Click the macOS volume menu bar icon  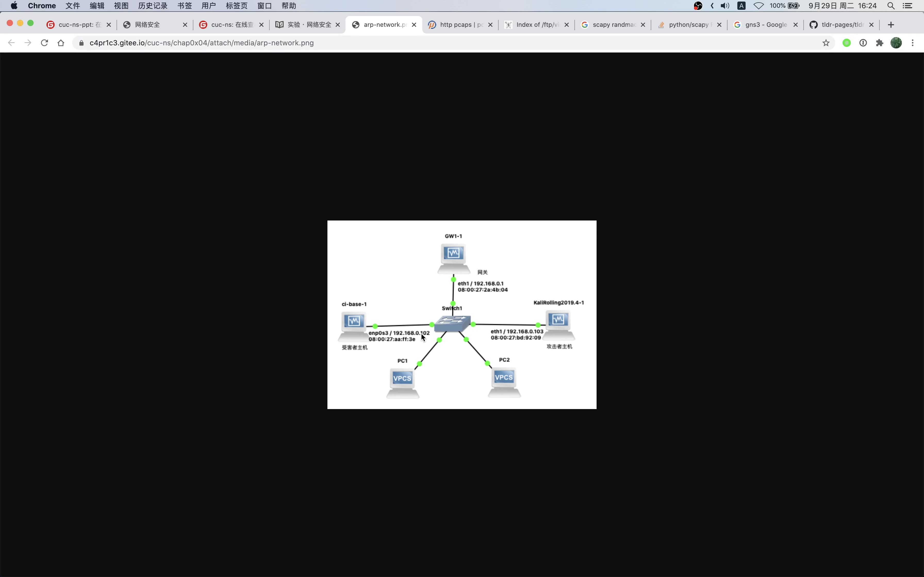tap(724, 6)
